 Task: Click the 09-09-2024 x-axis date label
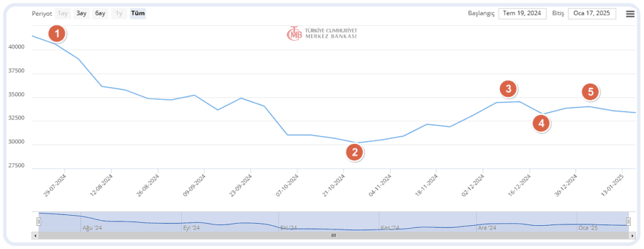tap(194, 185)
